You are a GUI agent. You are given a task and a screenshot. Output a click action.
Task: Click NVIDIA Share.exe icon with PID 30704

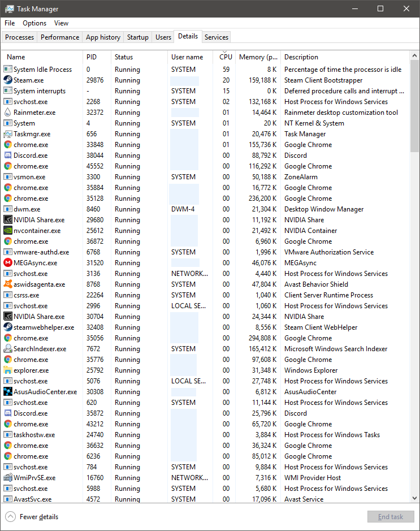coord(8,316)
